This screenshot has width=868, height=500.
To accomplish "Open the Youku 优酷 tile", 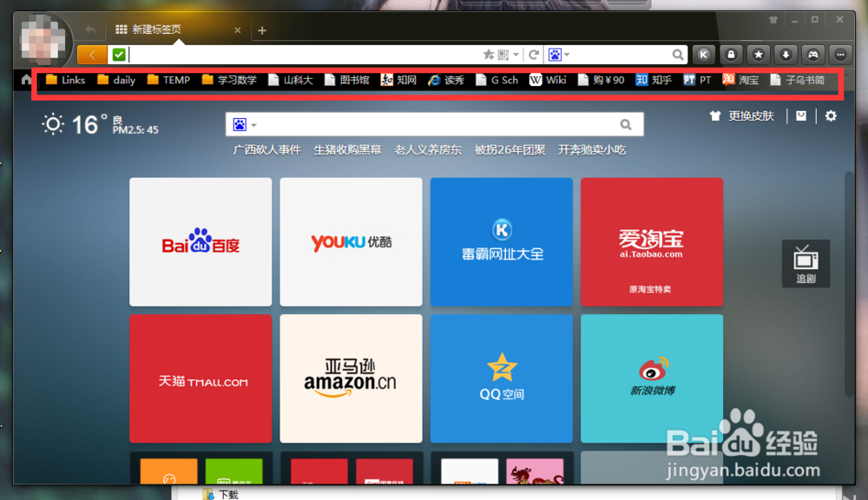I will [351, 242].
